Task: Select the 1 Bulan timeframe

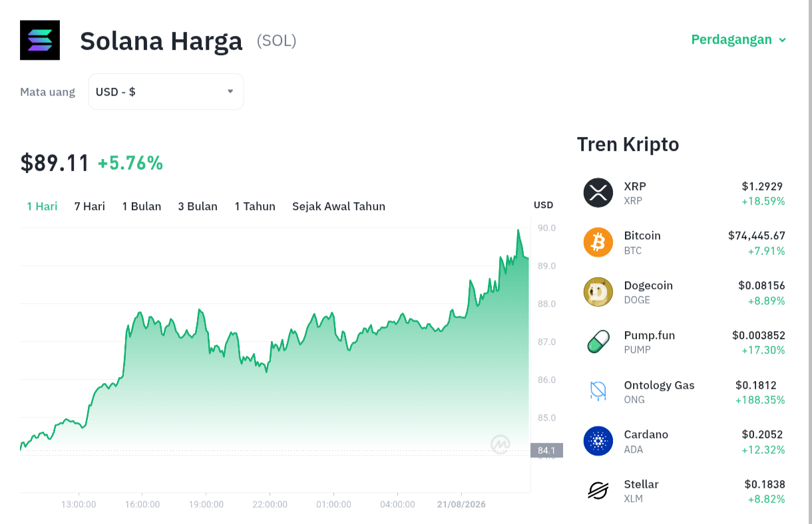Action: point(142,206)
